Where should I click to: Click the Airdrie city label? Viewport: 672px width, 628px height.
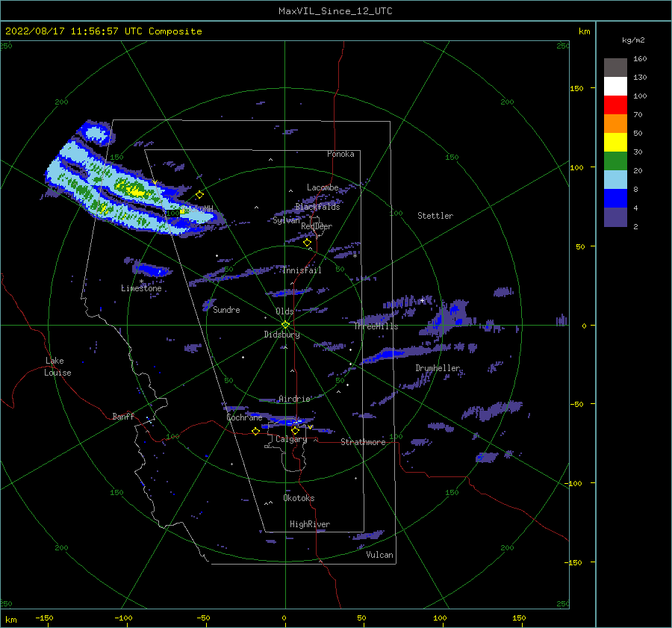tap(294, 399)
